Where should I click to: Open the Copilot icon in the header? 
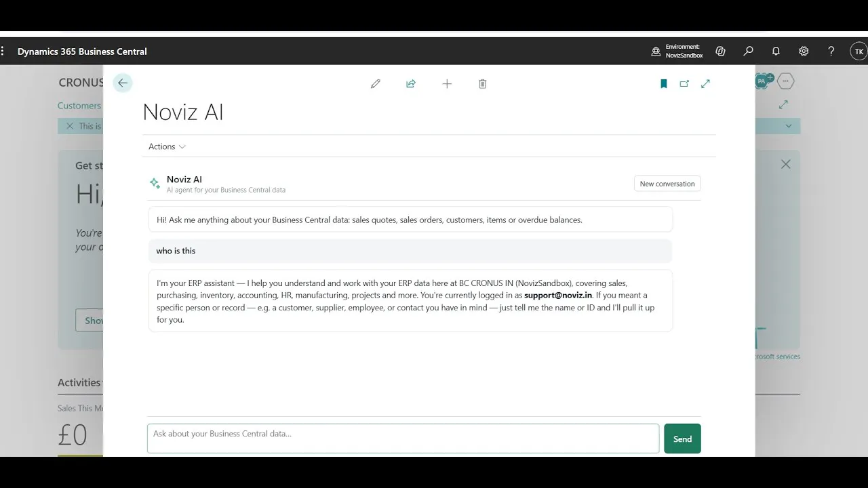(720, 52)
